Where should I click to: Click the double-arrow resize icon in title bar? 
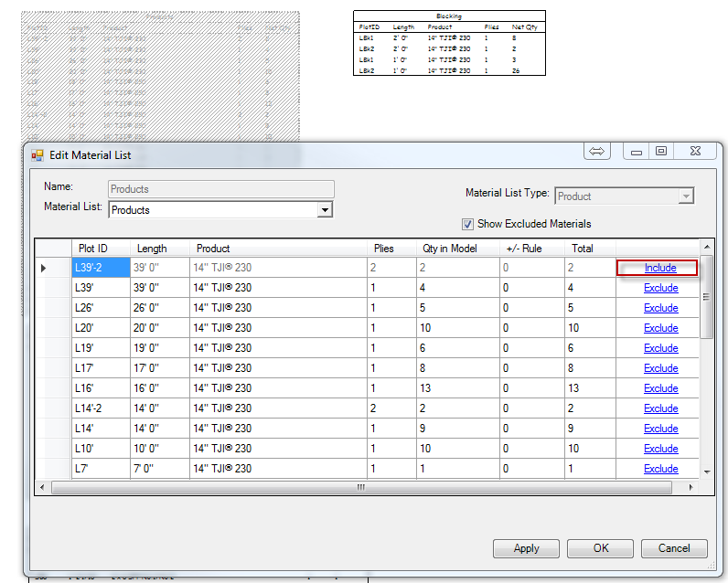coord(596,151)
